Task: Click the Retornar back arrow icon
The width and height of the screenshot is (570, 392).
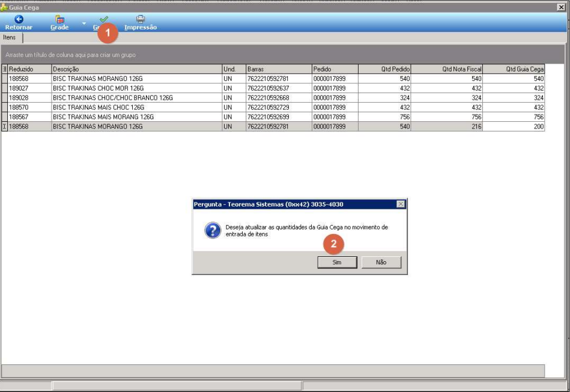Action: [x=19, y=19]
